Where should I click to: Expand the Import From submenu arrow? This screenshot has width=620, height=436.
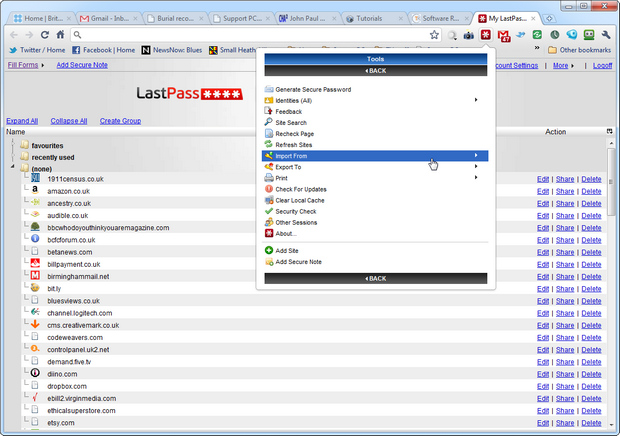pos(476,155)
